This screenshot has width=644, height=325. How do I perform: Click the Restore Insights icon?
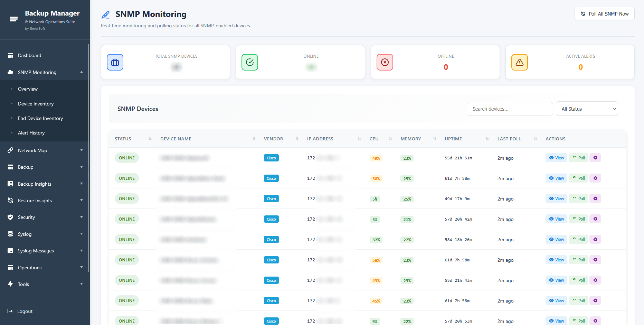point(10,201)
